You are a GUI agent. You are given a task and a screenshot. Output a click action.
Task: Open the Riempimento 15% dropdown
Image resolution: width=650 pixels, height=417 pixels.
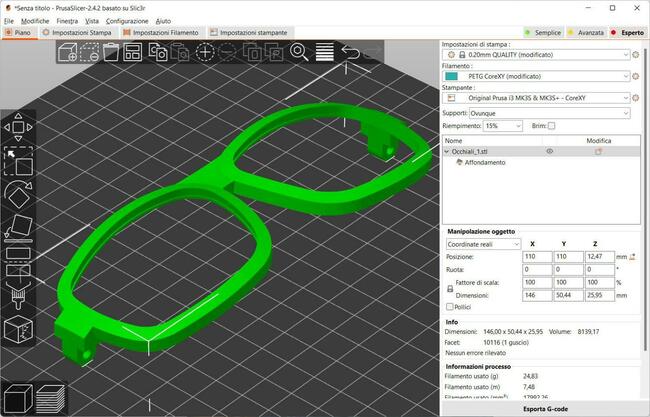tap(504, 126)
